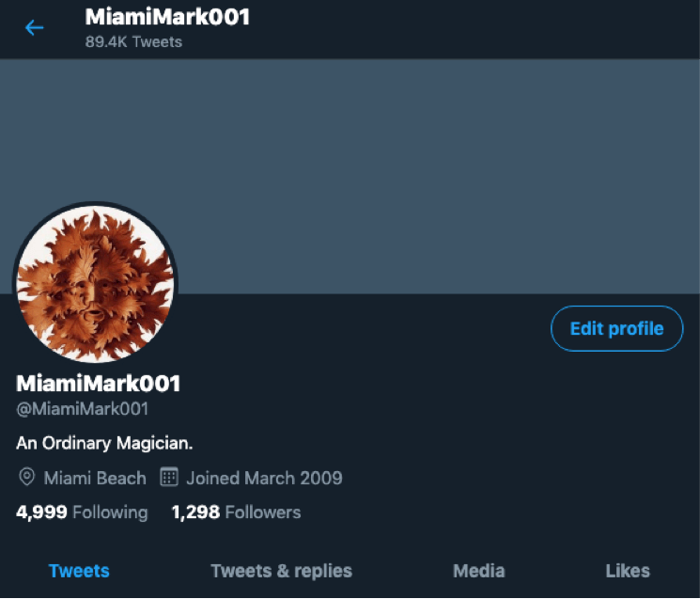Open the leaf-face profile avatar picture
This screenshot has height=599, width=700.
coord(95,283)
